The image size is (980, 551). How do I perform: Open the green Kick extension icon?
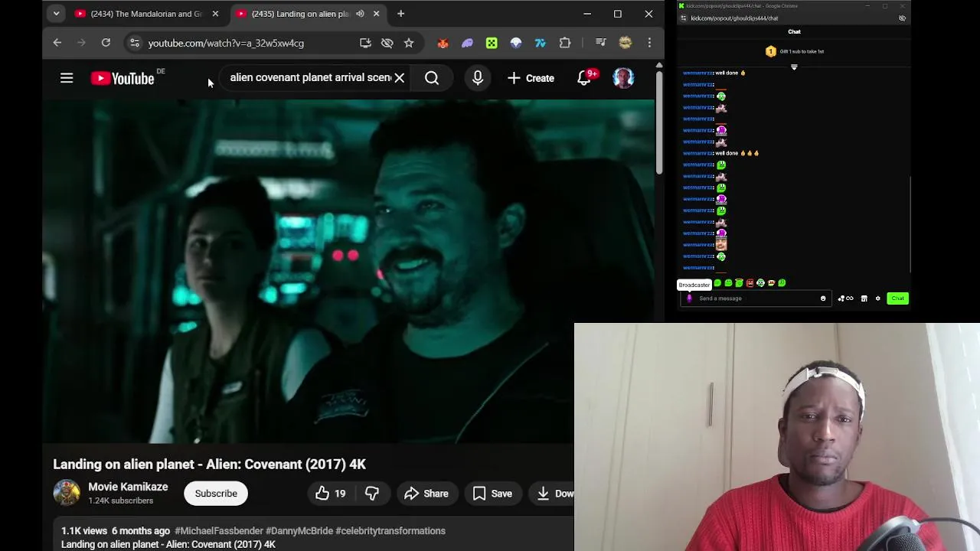click(x=492, y=43)
